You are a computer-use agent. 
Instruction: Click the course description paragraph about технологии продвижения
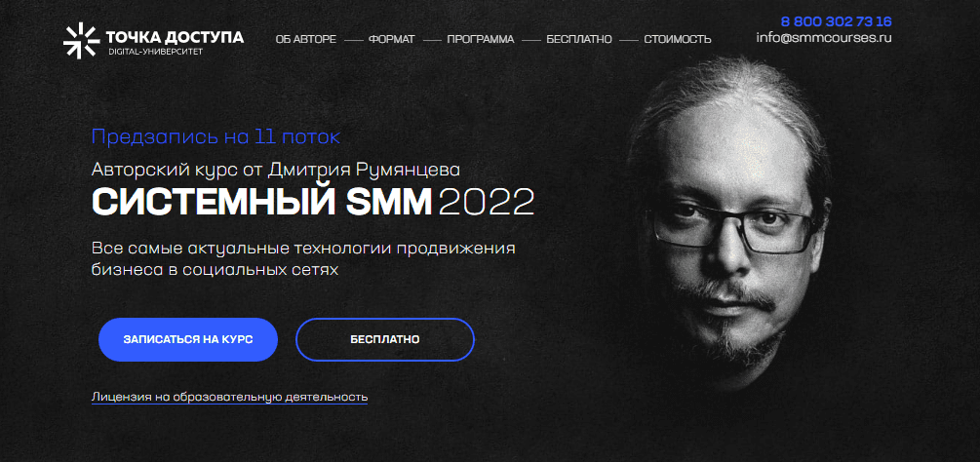[x=303, y=258]
